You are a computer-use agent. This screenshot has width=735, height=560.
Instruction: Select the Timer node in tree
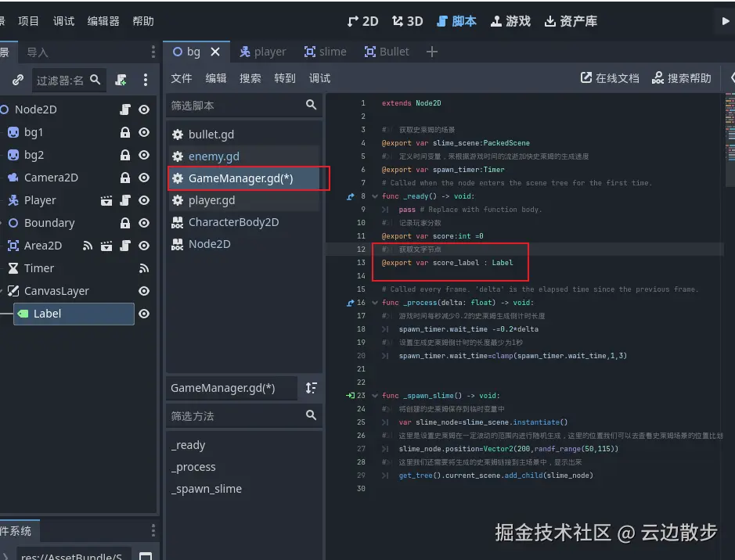(x=39, y=268)
